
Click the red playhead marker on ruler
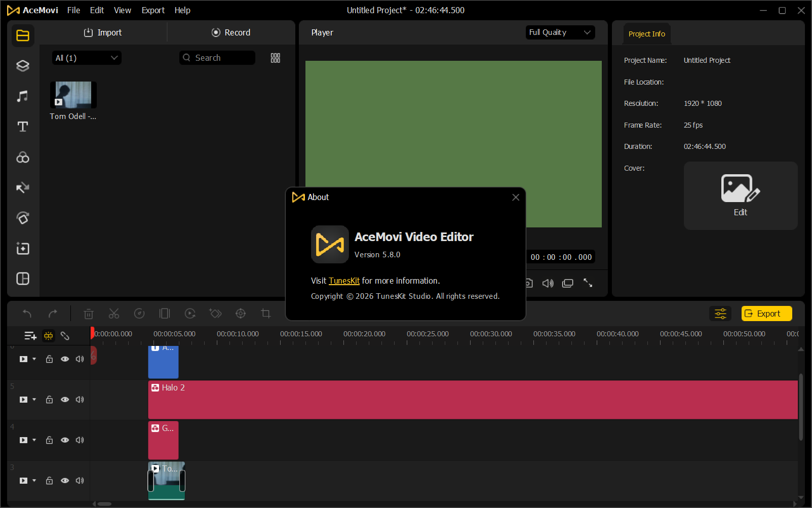[x=92, y=333]
